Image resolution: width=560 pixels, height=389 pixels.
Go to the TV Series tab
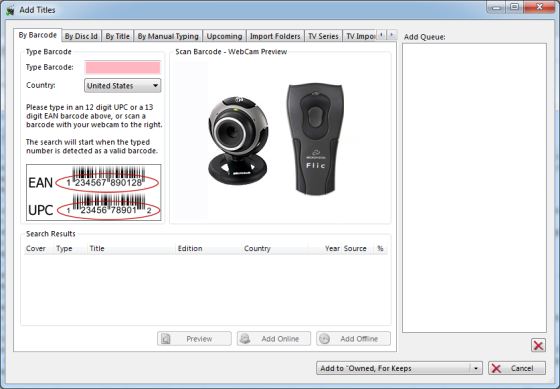323,36
